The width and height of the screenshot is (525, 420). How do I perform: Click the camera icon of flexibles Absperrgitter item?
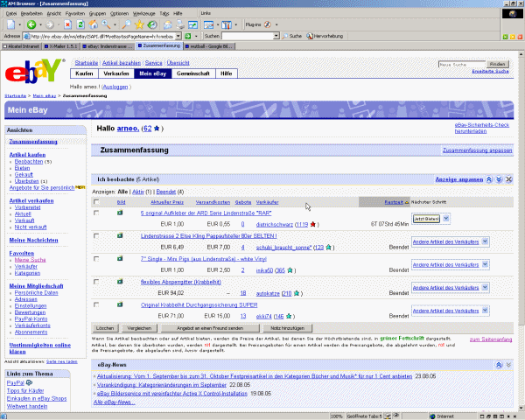pyautogui.click(x=120, y=282)
